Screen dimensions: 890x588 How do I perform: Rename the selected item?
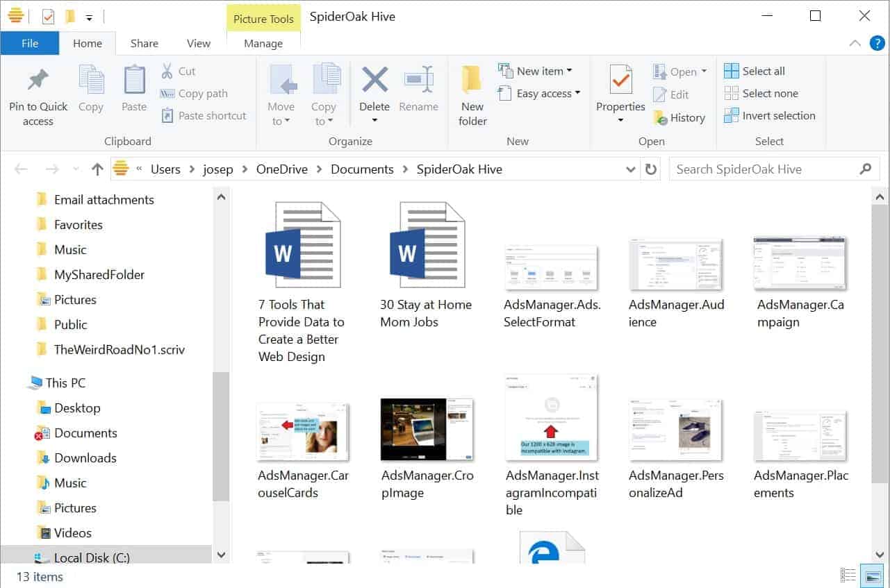419,90
